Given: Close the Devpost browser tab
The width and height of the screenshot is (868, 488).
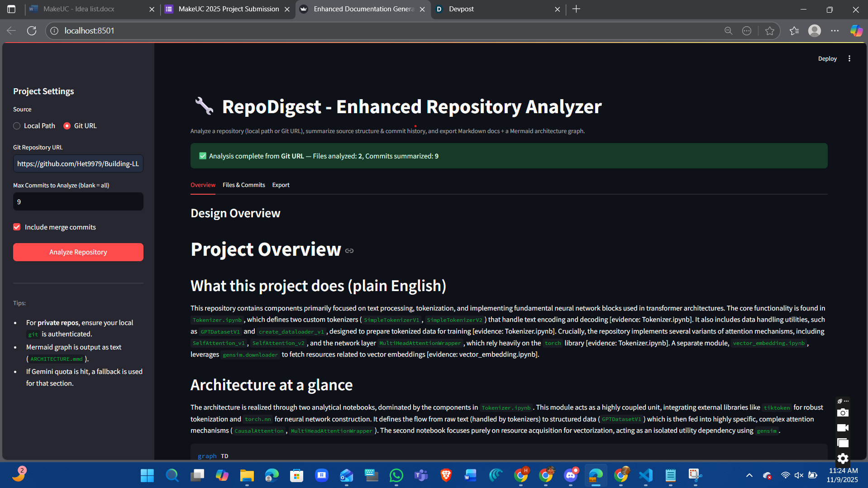Looking at the screenshot, I should point(557,9).
